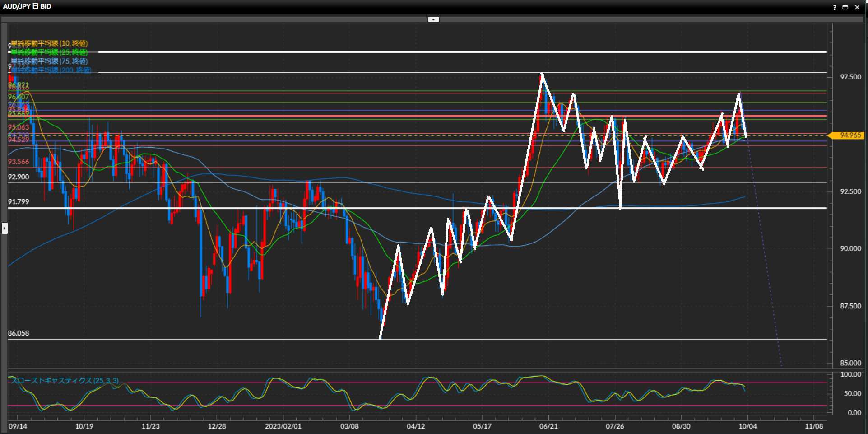The width and height of the screenshot is (868, 434).
Task: Expand the top toolbar dropdown arrow
Action: (433, 19)
